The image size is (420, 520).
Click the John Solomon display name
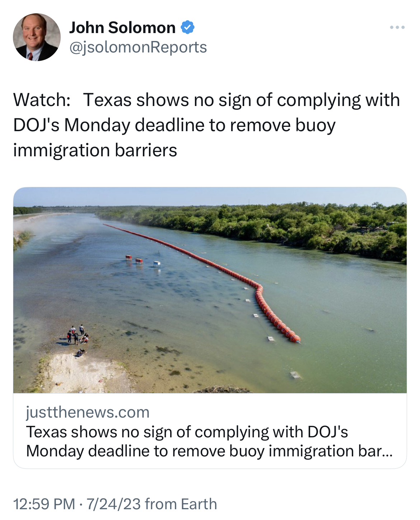point(122,28)
